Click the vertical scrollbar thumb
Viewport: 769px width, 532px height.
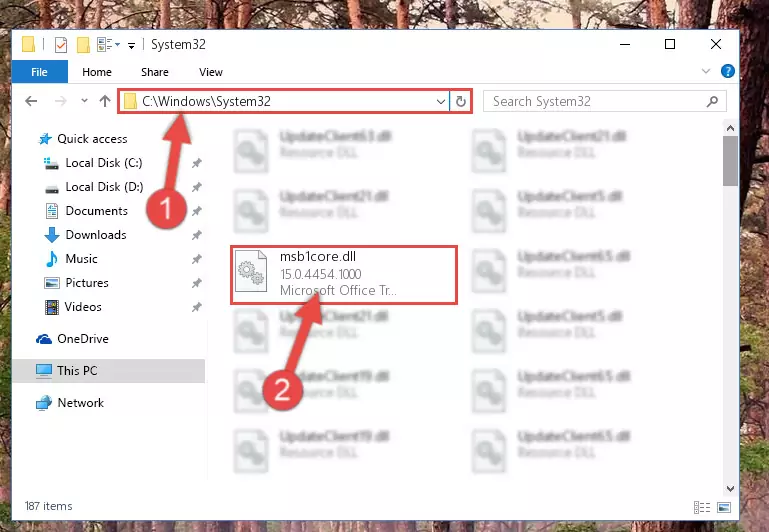730,161
